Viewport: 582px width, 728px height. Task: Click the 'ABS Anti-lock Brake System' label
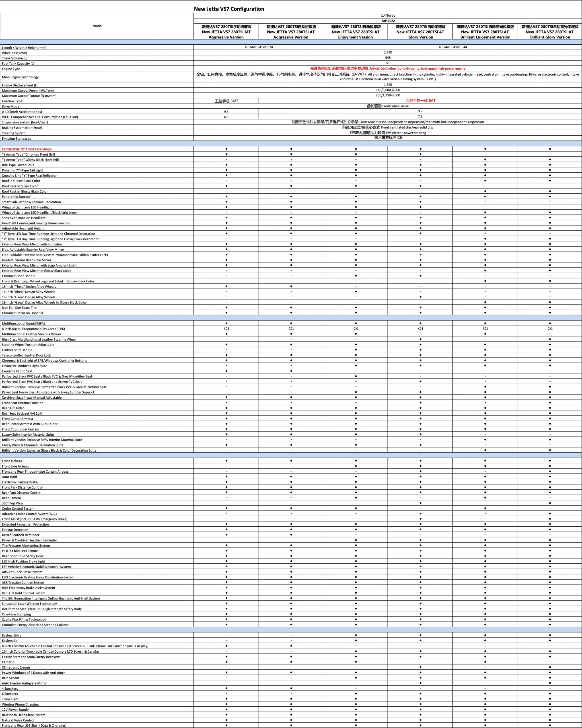(x=22, y=572)
